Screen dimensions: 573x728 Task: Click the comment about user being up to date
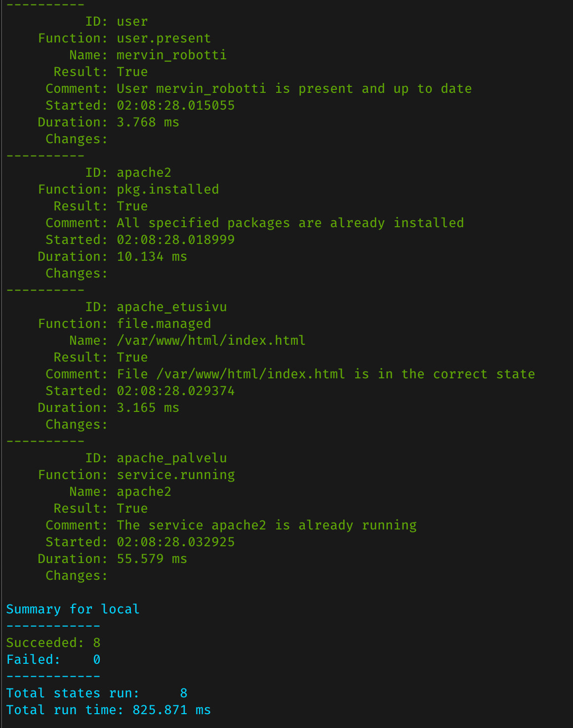pyautogui.click(x=294, y=89)
